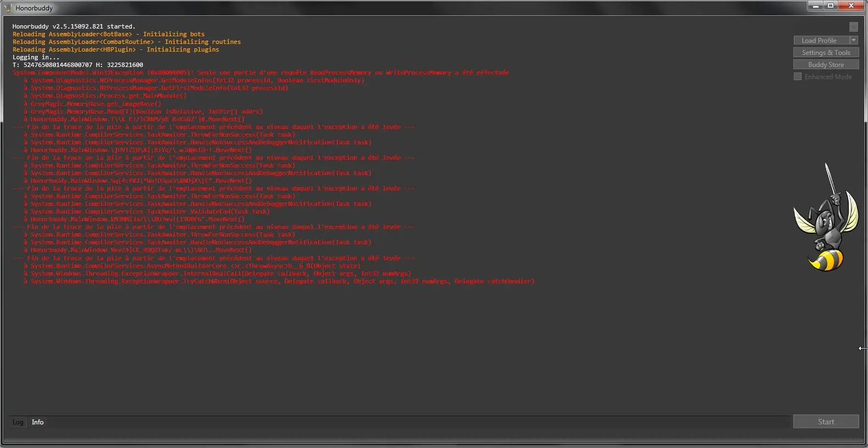This screenshot has height=448, width=868.
Task: Click the Load Profile button
Action: tap(821, 41)
